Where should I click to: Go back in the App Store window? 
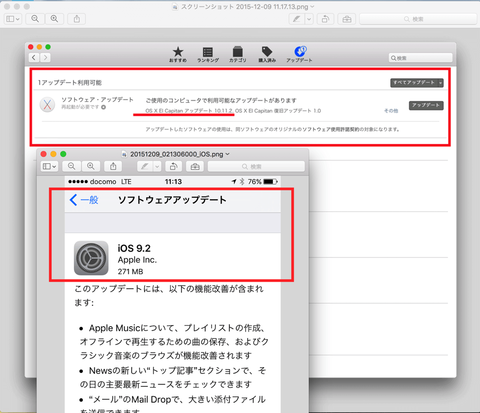coord(34,57)
